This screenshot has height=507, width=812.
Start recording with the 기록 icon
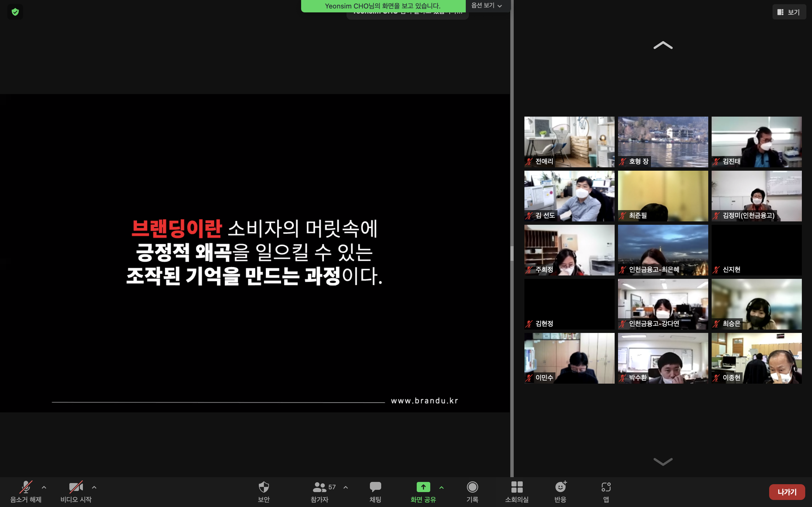472,487
